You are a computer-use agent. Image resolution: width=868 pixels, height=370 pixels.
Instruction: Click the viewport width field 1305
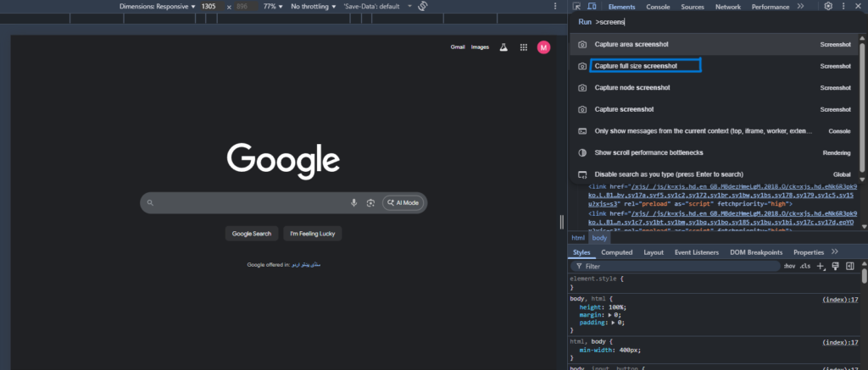point(211,7)
